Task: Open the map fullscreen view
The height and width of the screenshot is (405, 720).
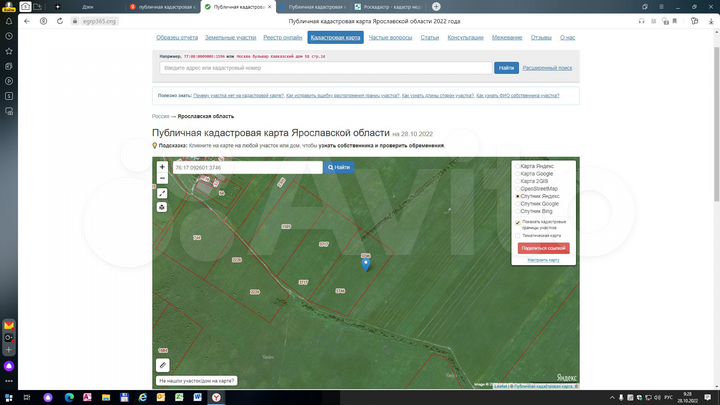Action: pyautogui.click(x=162, y=193)
